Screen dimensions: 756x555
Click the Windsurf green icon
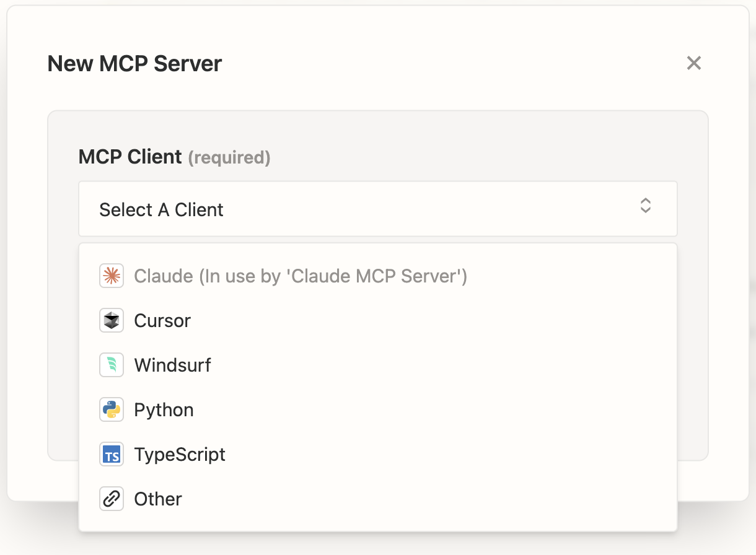pyautogui.click(x=112, y=365)
